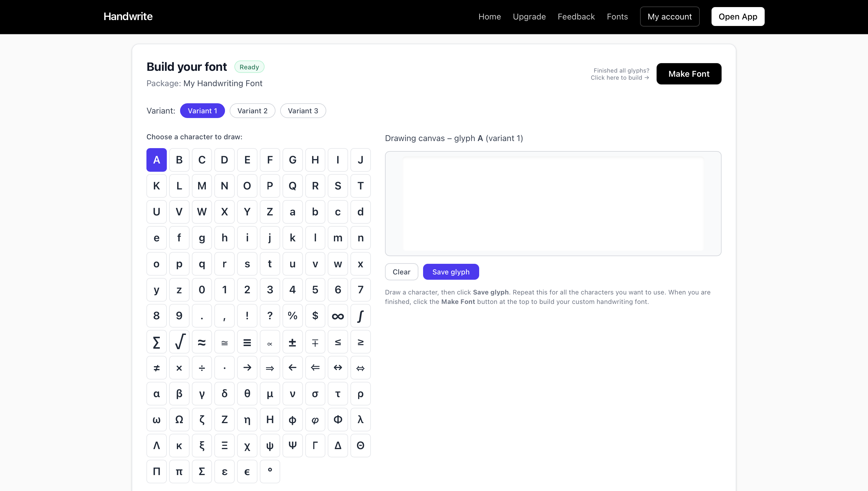The image size is (868, 491).
Task: Re-select Variant 1
Action: 203,111
